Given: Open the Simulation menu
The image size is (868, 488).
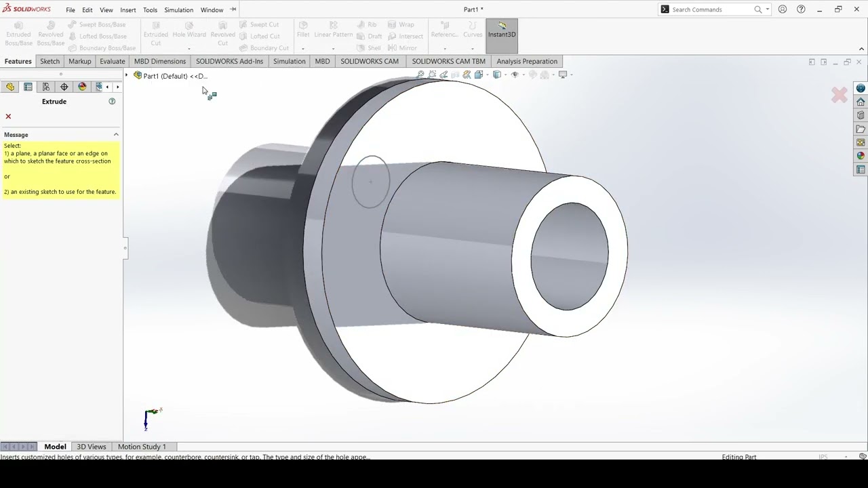Looking at the screenshot, I should (x=178, y=9).
